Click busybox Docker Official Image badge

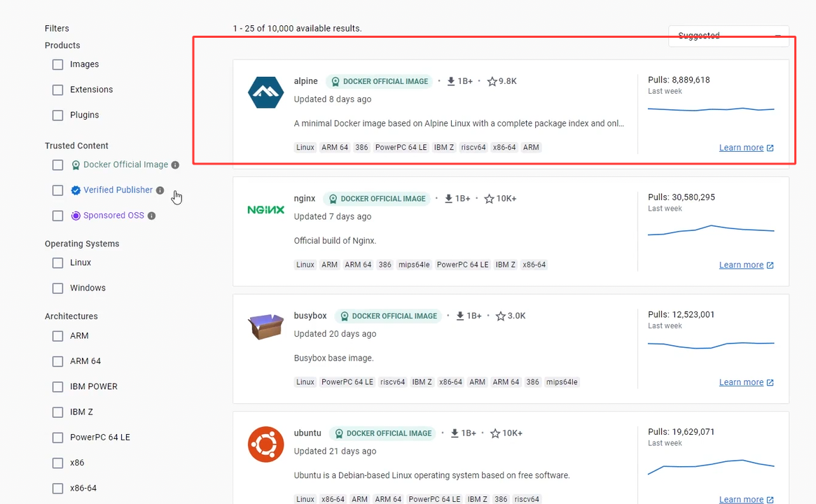[388, 316]
